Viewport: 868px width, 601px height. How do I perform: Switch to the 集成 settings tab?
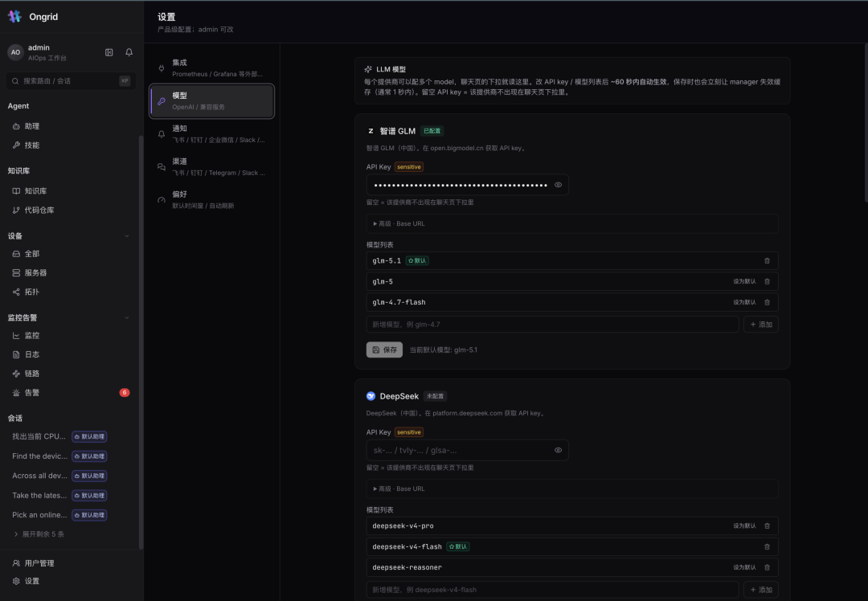tap(211, 68)
